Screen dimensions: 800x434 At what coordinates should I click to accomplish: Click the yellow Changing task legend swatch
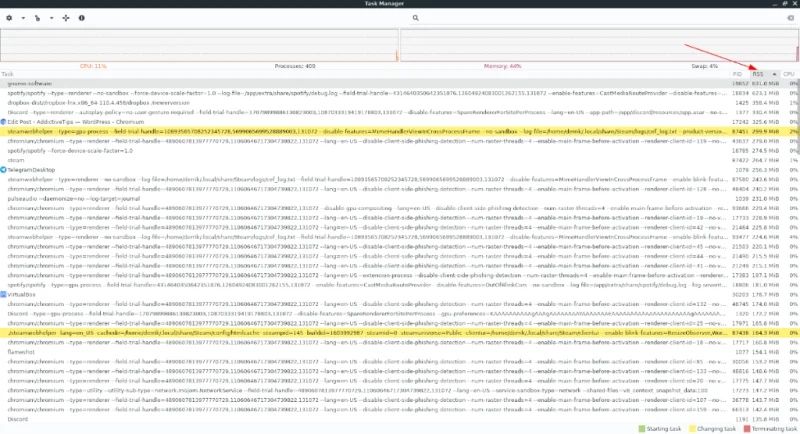pyautogui.click(x=692, y=429)
